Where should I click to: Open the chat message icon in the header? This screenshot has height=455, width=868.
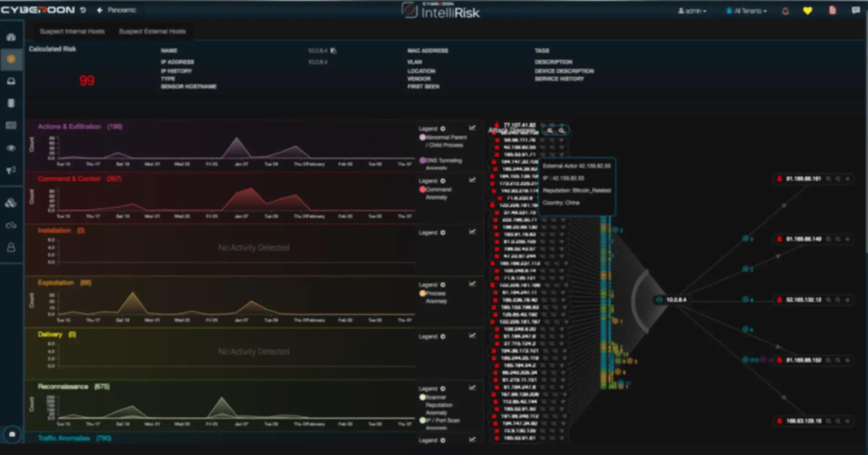(856, 10)
